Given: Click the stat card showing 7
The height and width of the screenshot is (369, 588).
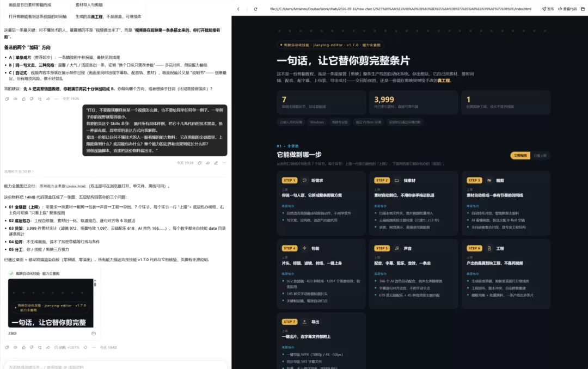Looking at the screenshot, I should 321,102.
